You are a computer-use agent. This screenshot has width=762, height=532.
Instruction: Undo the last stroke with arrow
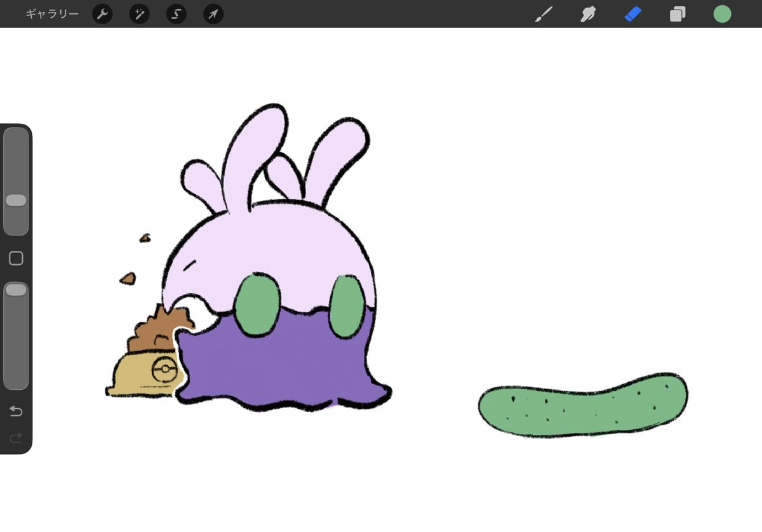coord(16,411)
